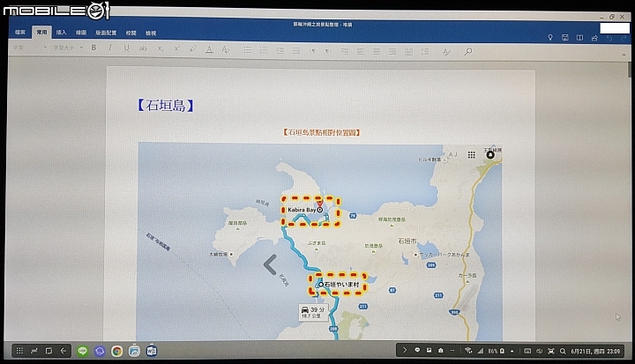Open the on-screen keyboard icon

(527, 351)
